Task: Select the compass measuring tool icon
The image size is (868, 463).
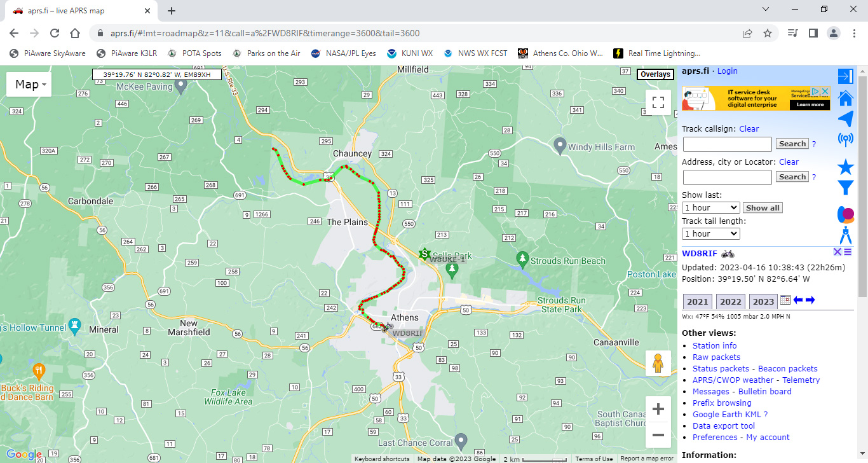Action: [x=845, y=235]
